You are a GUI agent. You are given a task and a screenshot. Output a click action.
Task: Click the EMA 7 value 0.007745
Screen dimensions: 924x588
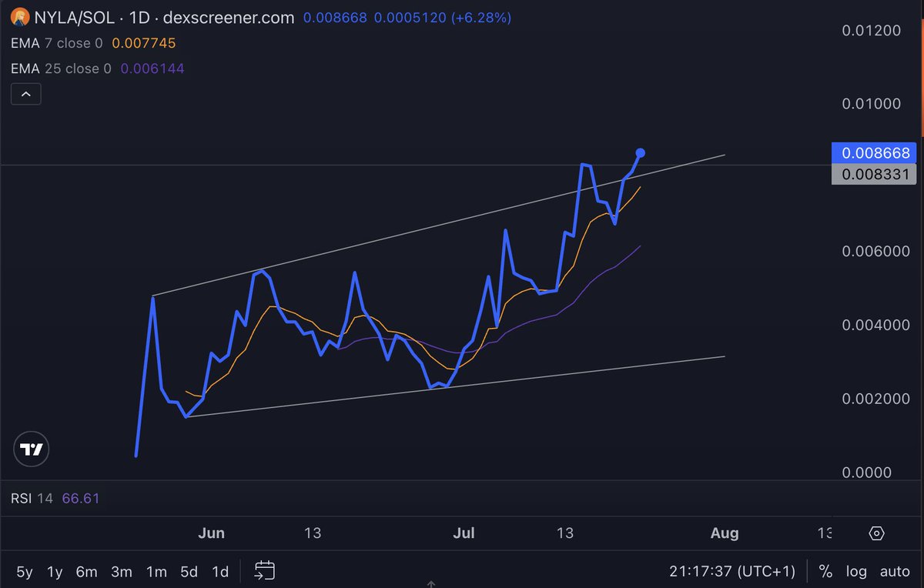pyautogui.click(x=143, y=43)
